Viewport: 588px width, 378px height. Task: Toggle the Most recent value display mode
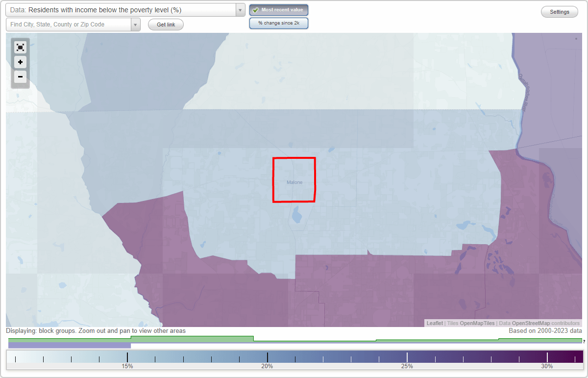(x=278, y=9)
